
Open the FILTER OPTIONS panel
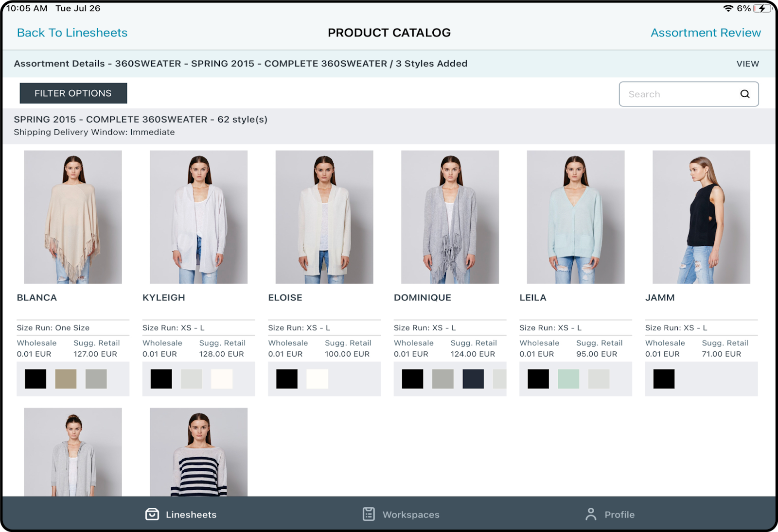(73, 93)
